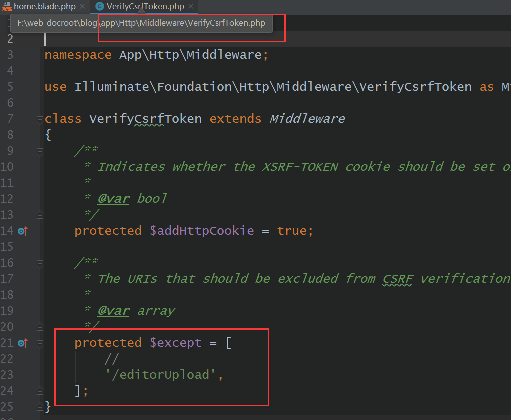The image size is (511, 420).
Task: Click the Blade file icon on home.blade.php tab
Action: (x=7, y=7)
